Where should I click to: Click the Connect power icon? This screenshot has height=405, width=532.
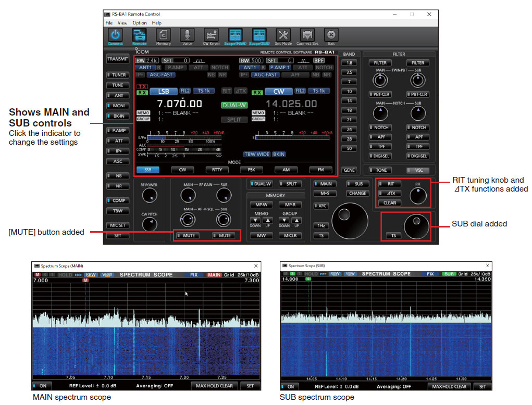point(115,35)
